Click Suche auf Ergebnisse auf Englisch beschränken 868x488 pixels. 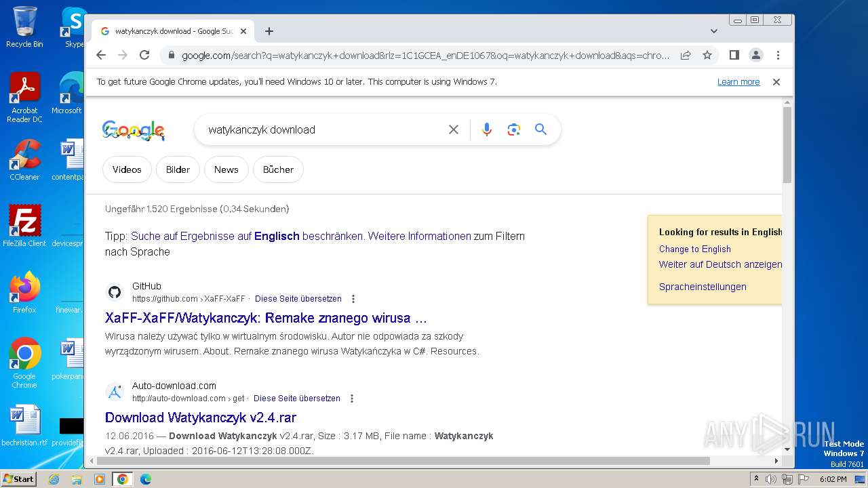click(247, 236)
